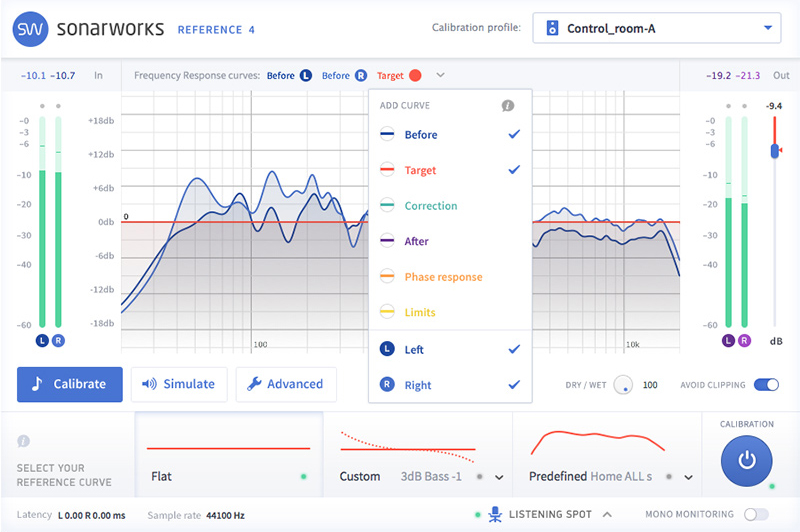Uncheck the Before curve checkmark
The width and height of the screenshot is (800, 532).
514,134
